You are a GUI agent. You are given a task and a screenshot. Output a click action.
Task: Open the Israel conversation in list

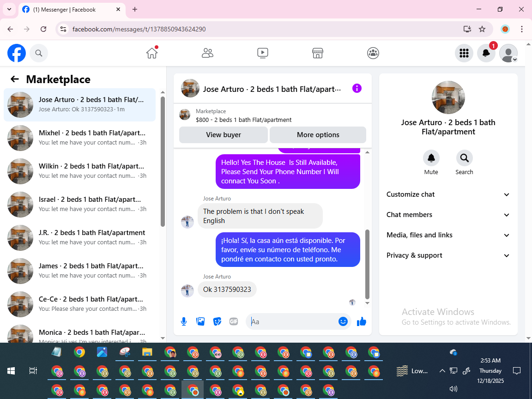pos(80,204)
